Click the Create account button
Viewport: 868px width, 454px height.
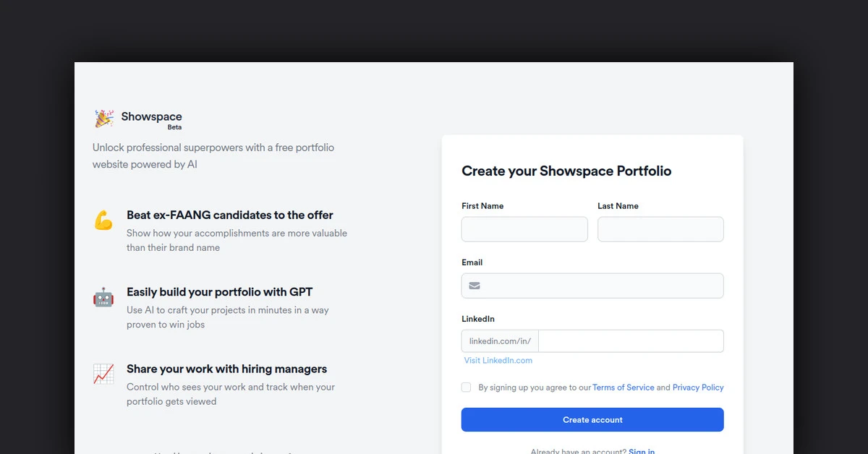(x=592, y=419)
